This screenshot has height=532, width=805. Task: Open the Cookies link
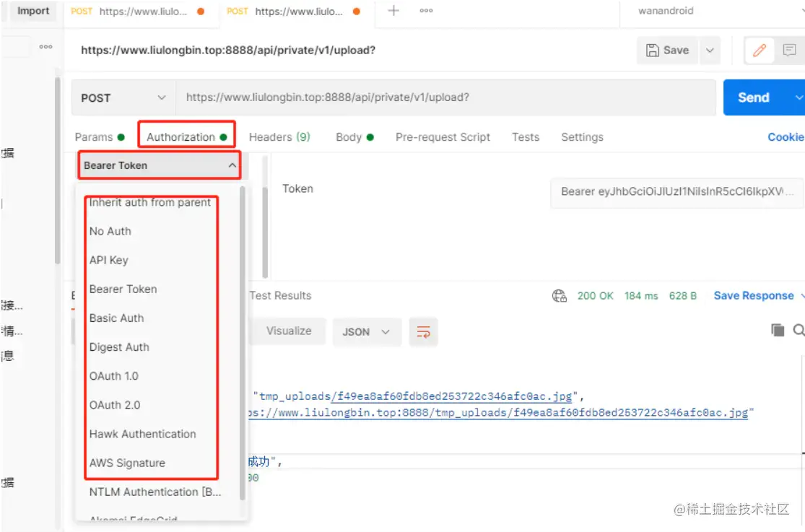tap(786, 137)
